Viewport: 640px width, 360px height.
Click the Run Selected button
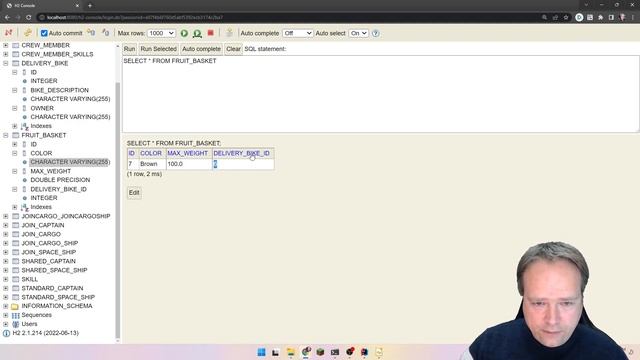point(158,49)
